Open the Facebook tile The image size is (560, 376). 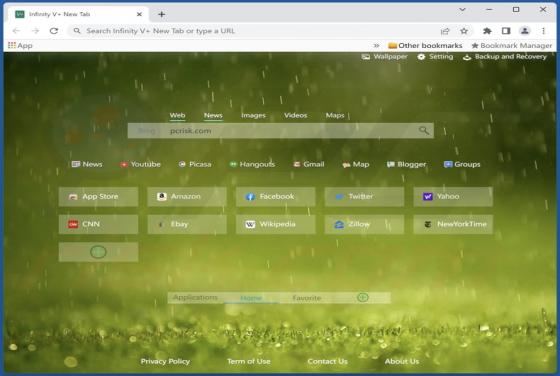276,197
